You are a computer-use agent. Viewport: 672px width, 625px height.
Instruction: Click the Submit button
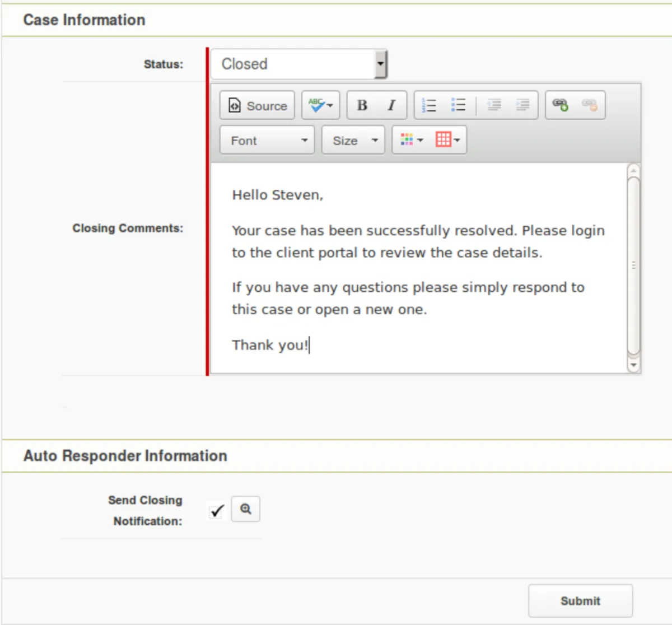[580, 601]
